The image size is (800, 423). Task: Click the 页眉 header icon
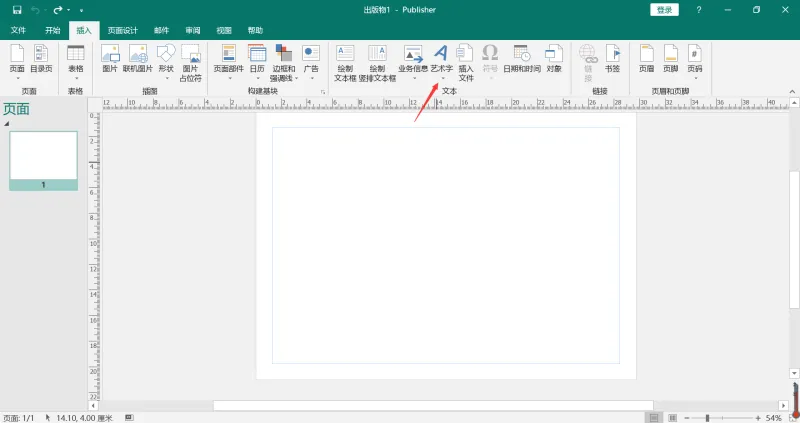point(646,59)
